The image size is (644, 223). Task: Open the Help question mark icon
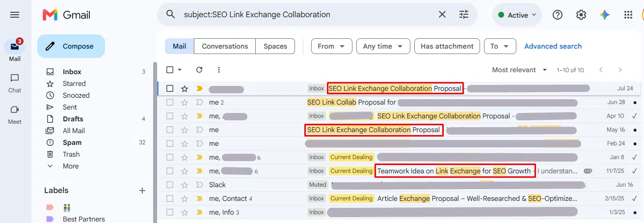point(558,15)
